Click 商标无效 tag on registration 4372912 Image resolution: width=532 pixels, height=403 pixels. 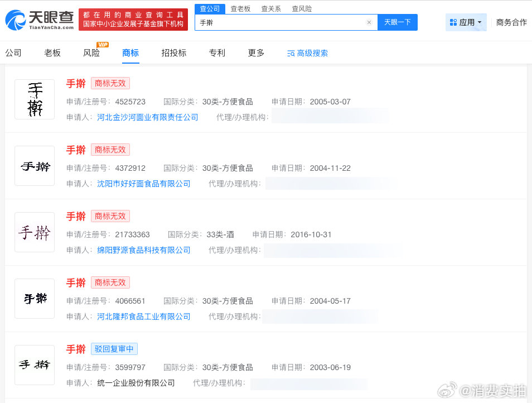pyautogui.click(x=110, y=150)
